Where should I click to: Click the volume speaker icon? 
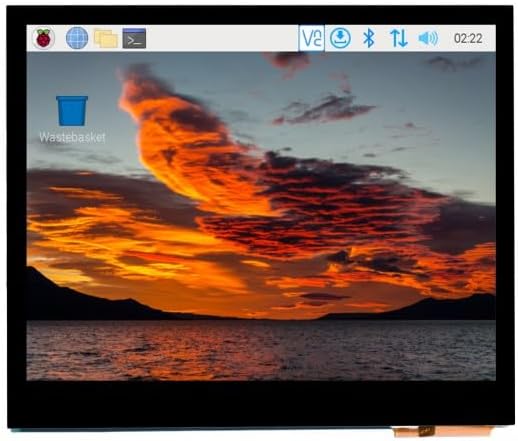click(x=428, y=38)
